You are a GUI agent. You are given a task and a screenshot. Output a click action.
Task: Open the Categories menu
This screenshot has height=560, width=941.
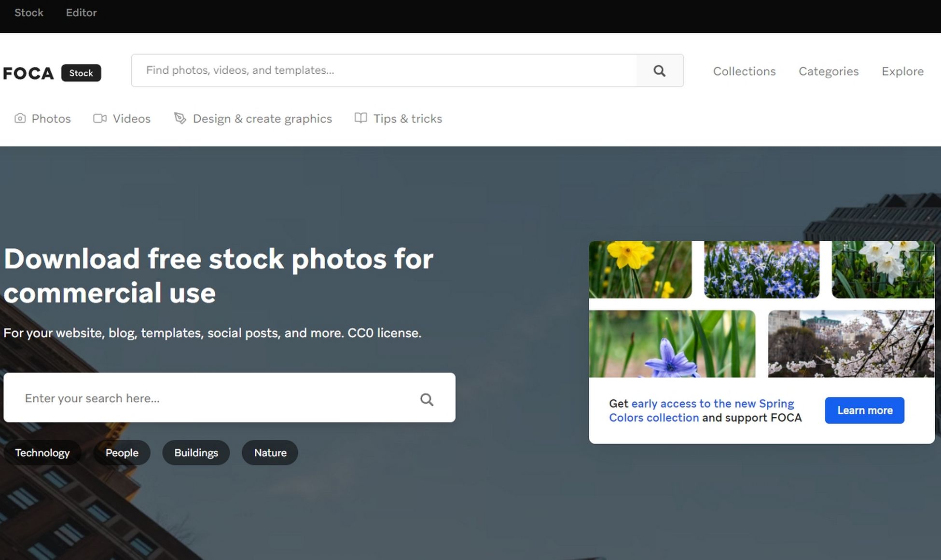click(x=829, y=71)
